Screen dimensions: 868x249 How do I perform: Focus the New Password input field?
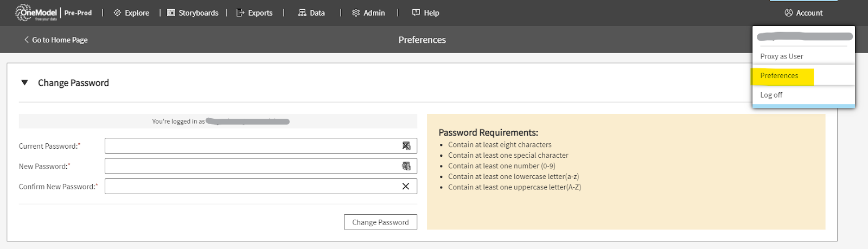(250, 166)
